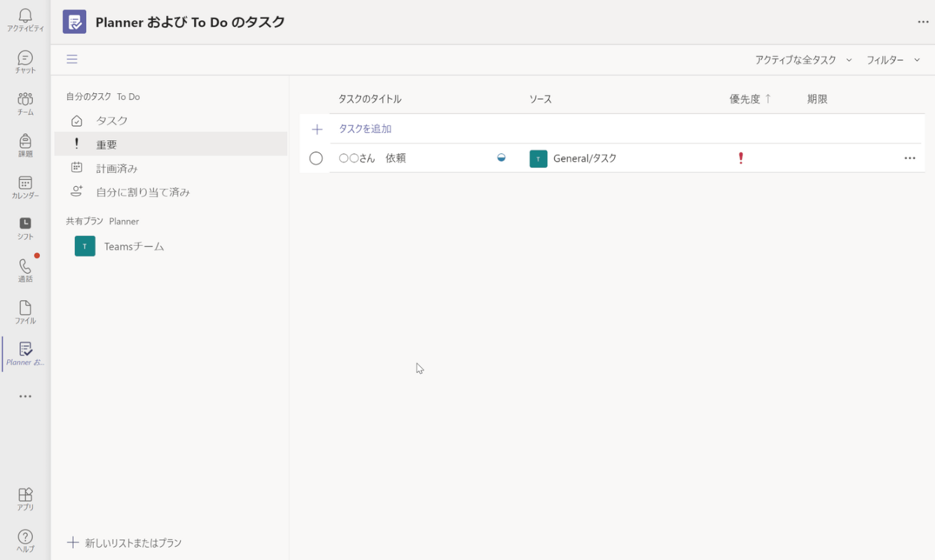This screenshot has height=560, width=935.
Task: Open the Teamsチーム shared plan
Action: click(171, 246)
